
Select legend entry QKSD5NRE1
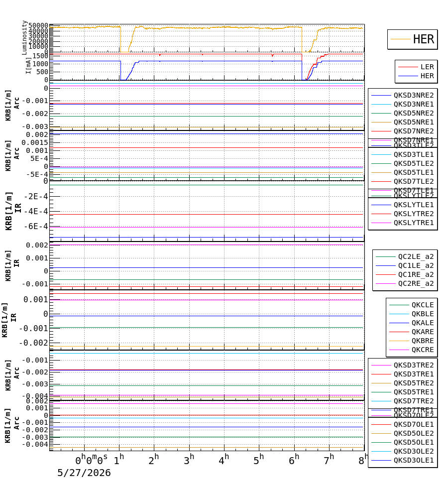(413, 122)
